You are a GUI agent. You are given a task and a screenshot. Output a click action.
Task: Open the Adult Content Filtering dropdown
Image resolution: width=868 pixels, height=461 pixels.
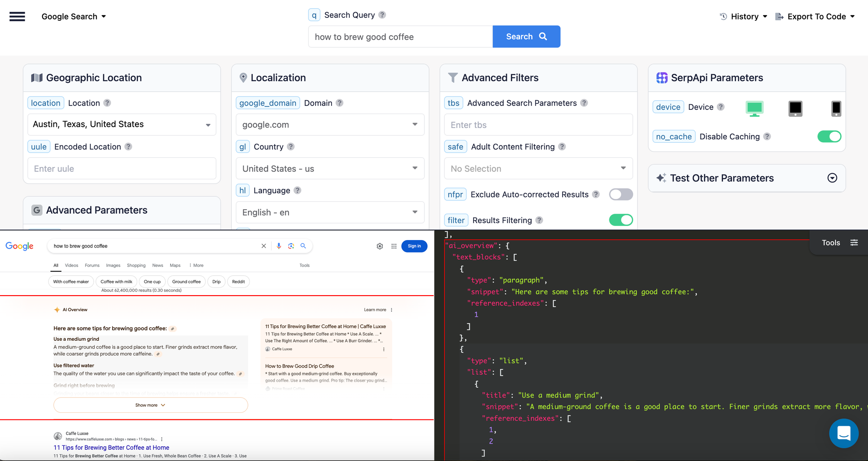pyautogui.click(x=539, y=168)
